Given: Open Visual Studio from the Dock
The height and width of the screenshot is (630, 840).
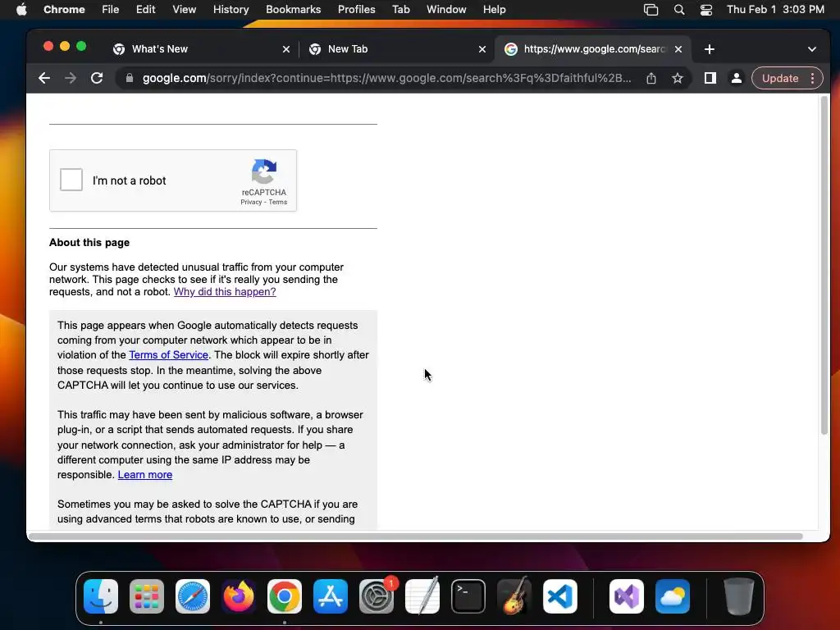Looking at the screenshot, I should [x=627, y=596].
